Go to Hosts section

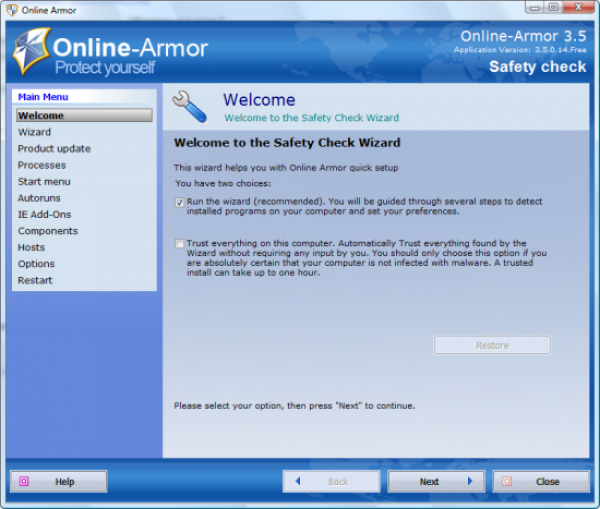pyautogui.click(x=31, y=247)
